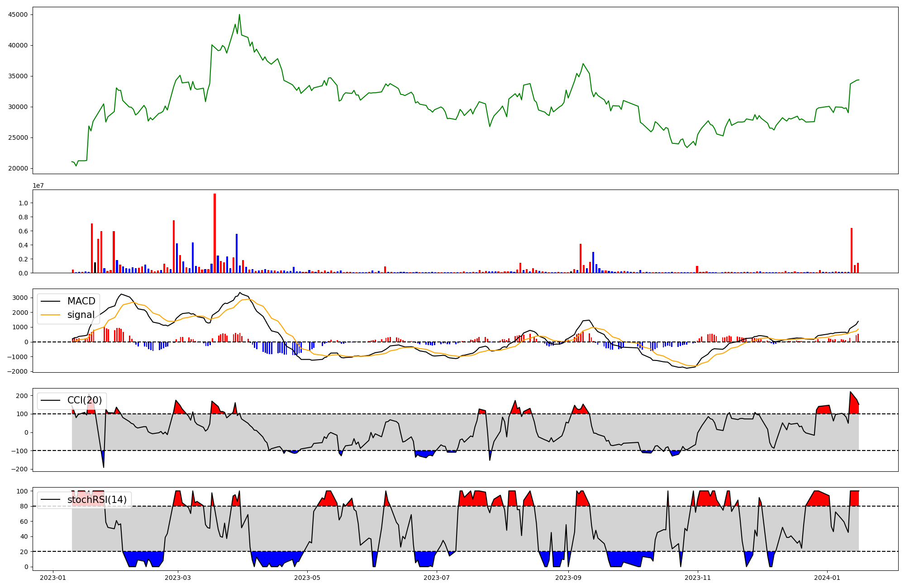Click the 2023-01 x-axis date tick
Viewport: 905px width, 588px height.
click(53, 577)
